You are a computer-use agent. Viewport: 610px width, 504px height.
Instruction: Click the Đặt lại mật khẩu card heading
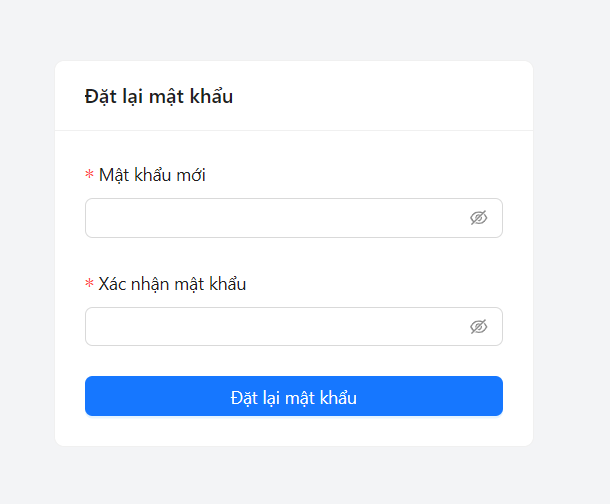[159, 96]
